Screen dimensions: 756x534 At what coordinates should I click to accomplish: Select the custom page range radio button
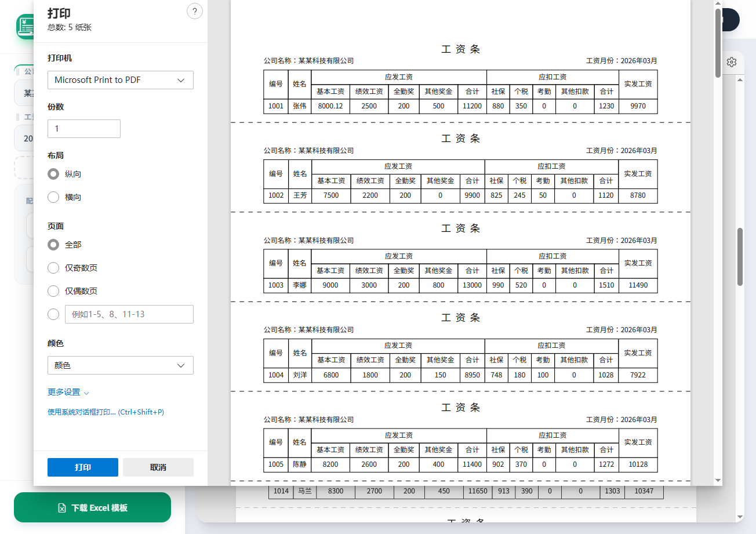click(53, 314)
